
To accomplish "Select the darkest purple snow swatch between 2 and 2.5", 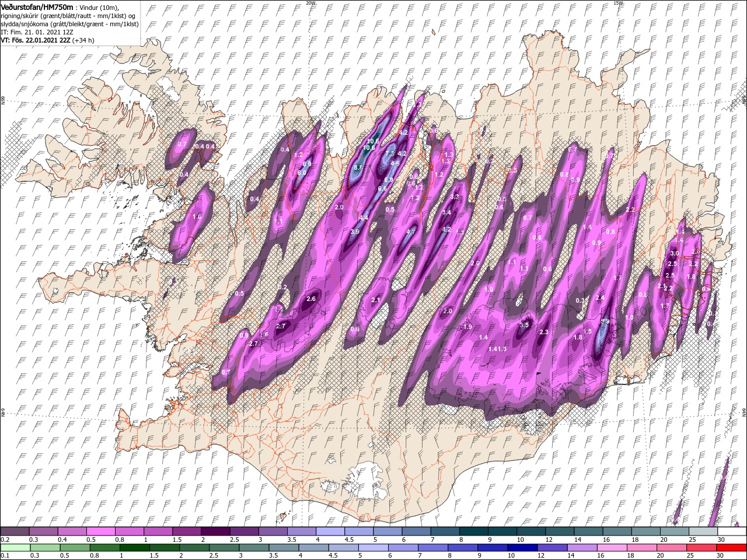I will pyautogui.click(x=215, y=531).
